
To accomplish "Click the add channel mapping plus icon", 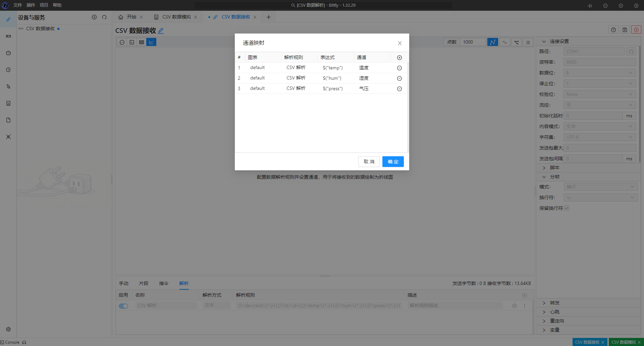I will pos(399,58).
